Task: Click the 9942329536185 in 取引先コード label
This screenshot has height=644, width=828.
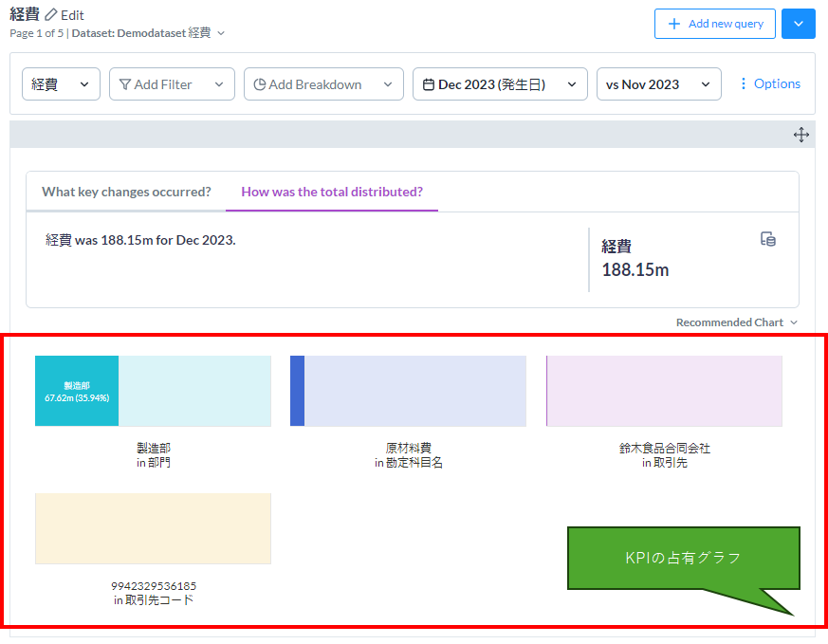Action: point(154,593)
